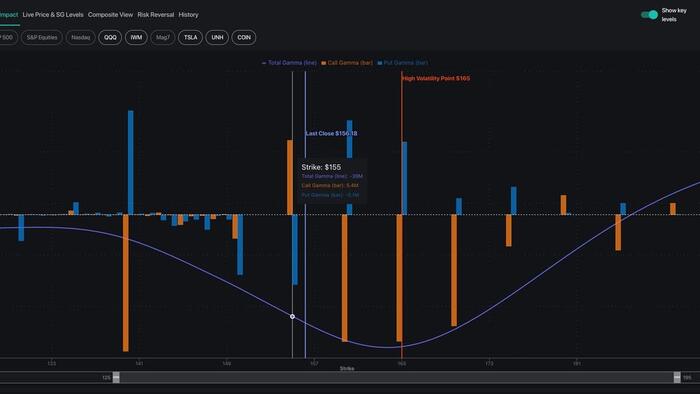700x394 pixels.
Task: Toggle Total Gamma (line) legend entry
Action: coord(289,63)
